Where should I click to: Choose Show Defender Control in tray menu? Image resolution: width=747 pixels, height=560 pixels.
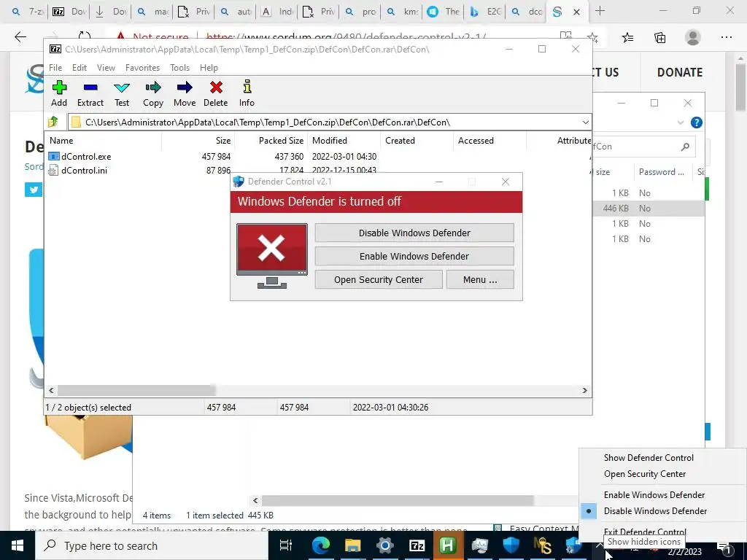click(x=649, y=458)
